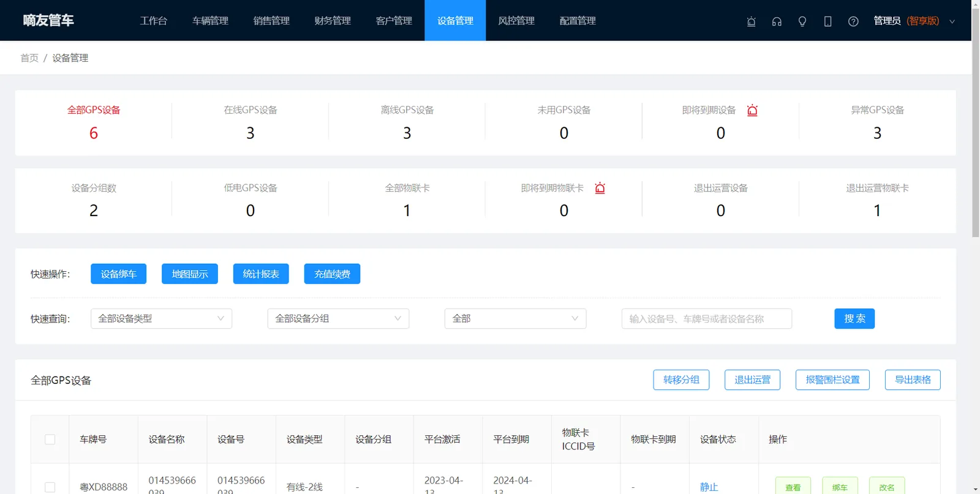Select the 在线GPS设备 stat card
980x494 pixels.
tap(251, 122)
